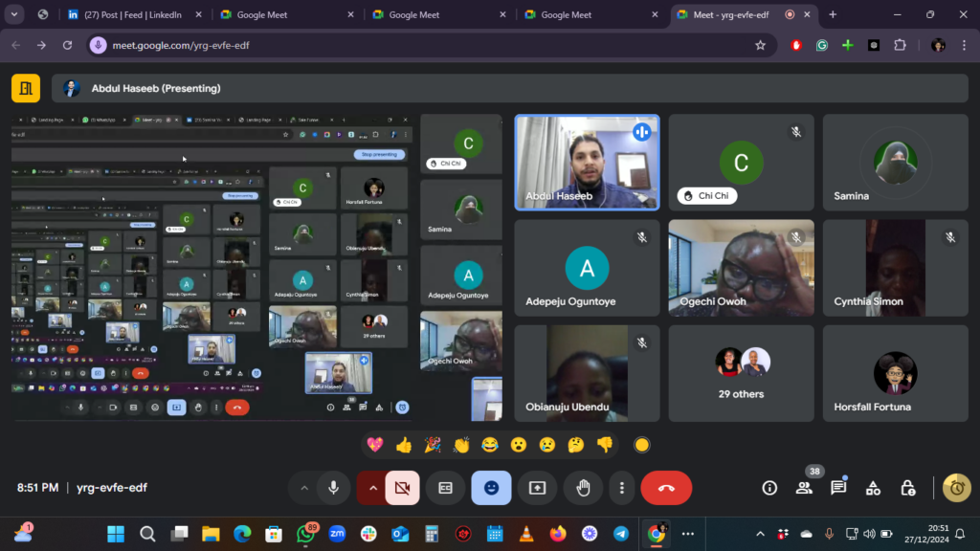Open the activities icon
The width and height of the screenshot is (980, 551).
(x=873, y=488)
